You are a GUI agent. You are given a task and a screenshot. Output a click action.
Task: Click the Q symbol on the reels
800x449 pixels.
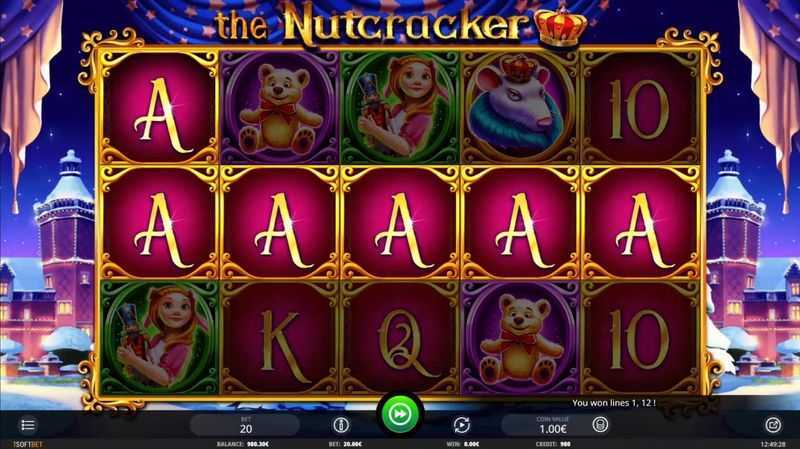click(400, 338)
